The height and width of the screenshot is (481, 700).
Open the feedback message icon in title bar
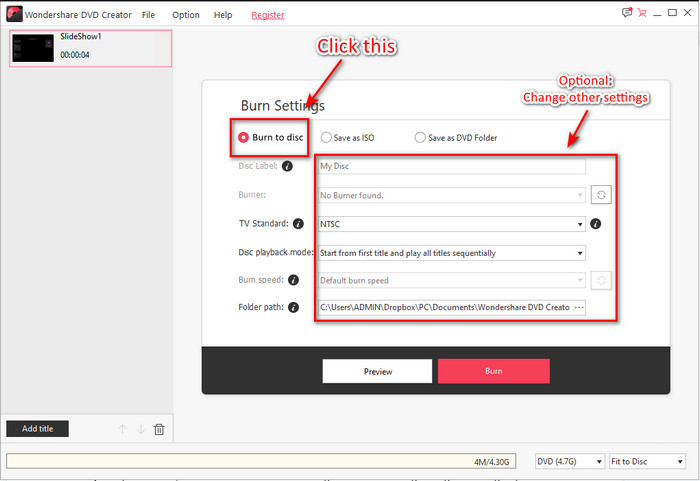[627, 13]
